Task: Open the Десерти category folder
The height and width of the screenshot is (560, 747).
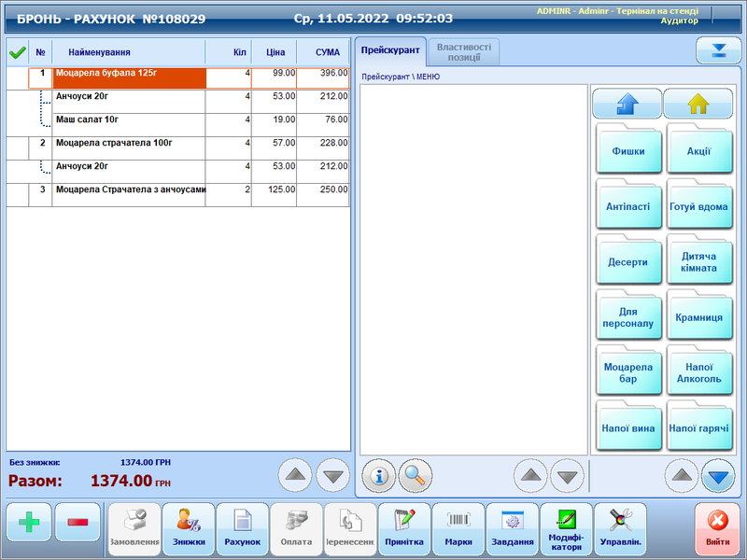Action: [x=628, y=262]
